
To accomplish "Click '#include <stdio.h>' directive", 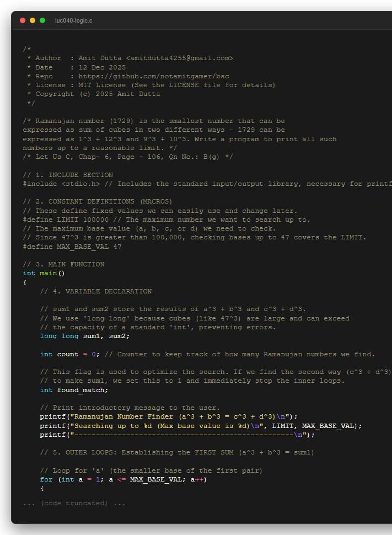I will tap(61, 184).
